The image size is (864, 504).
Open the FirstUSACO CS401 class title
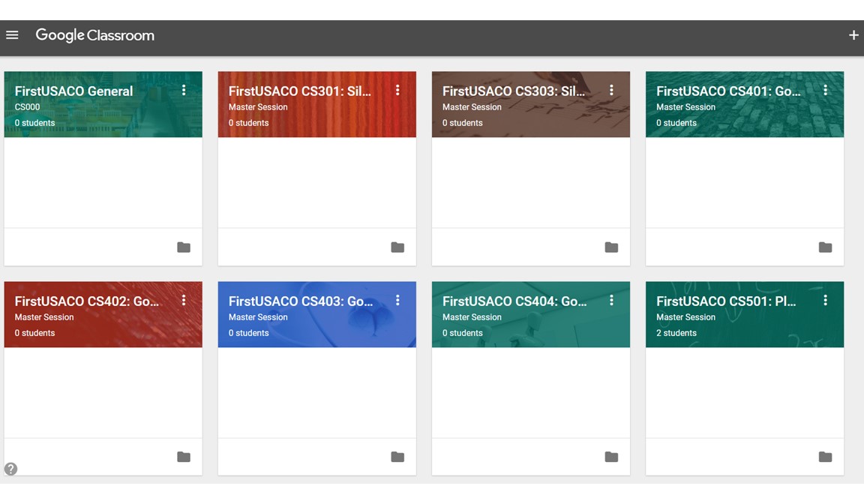727,91
